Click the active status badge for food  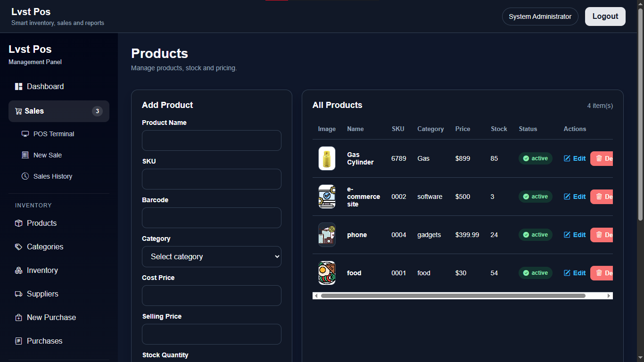536,273
